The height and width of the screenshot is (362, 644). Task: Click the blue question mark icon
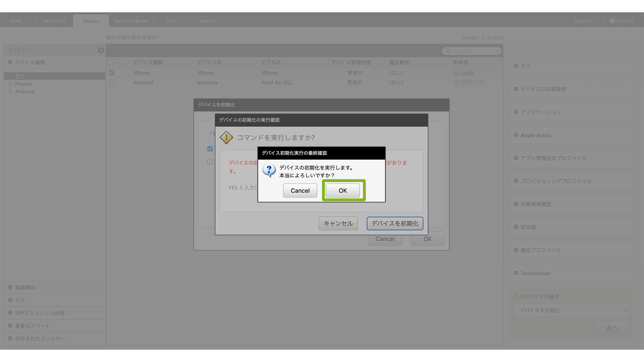pos(269,170)
